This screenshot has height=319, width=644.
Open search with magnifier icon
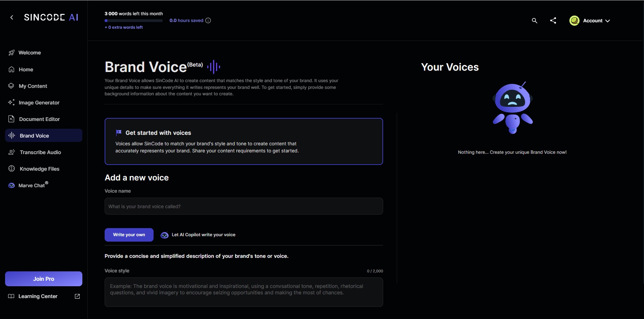coord(534,21)
